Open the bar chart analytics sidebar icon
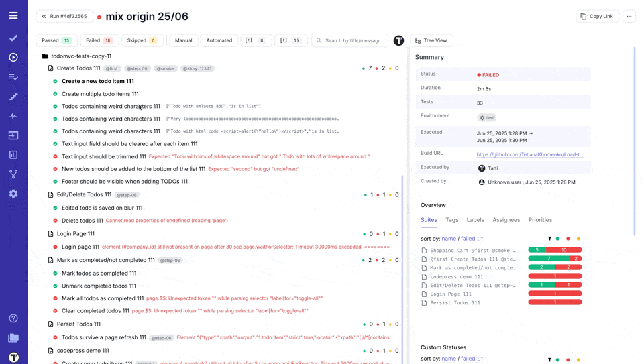Screen dimensions: 644x364 tap(13, 155)
